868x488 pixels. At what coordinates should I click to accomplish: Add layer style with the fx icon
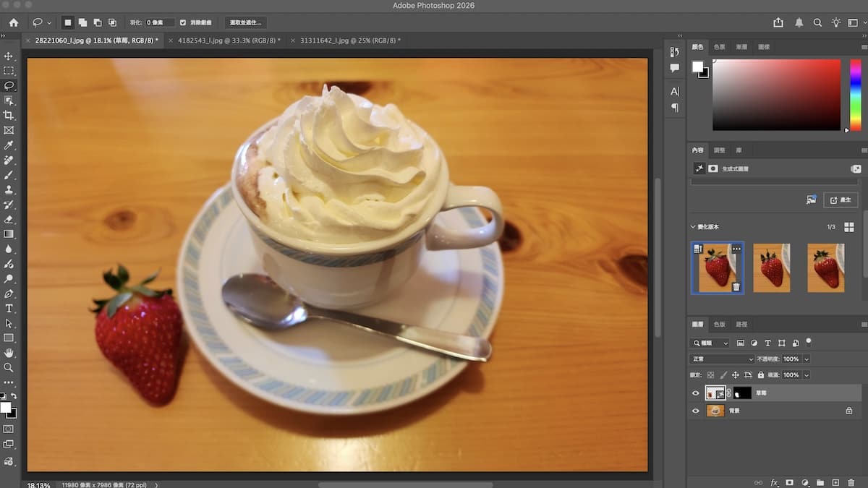pos(774,482)
